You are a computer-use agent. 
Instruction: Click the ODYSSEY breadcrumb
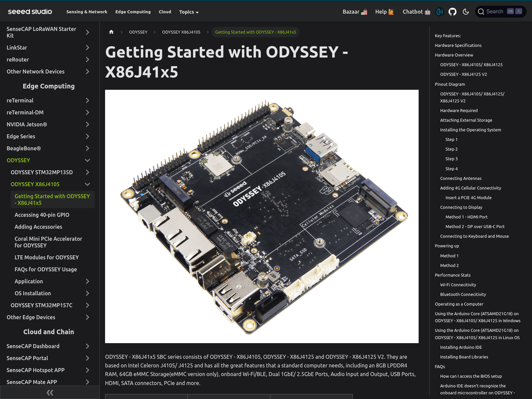coord(138,32)
